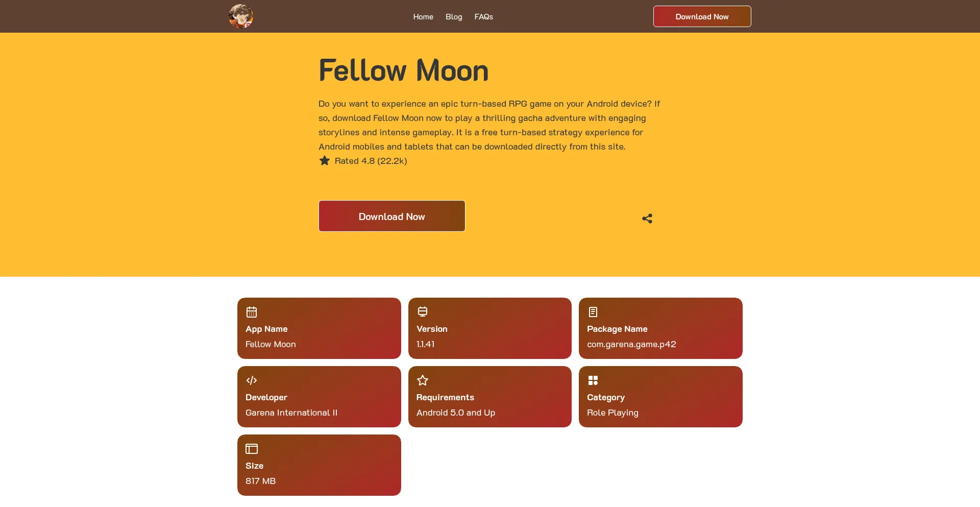Screen dimensions: 980x507
Task: Click the monitor icon above Version
Action: pos(423,312)
